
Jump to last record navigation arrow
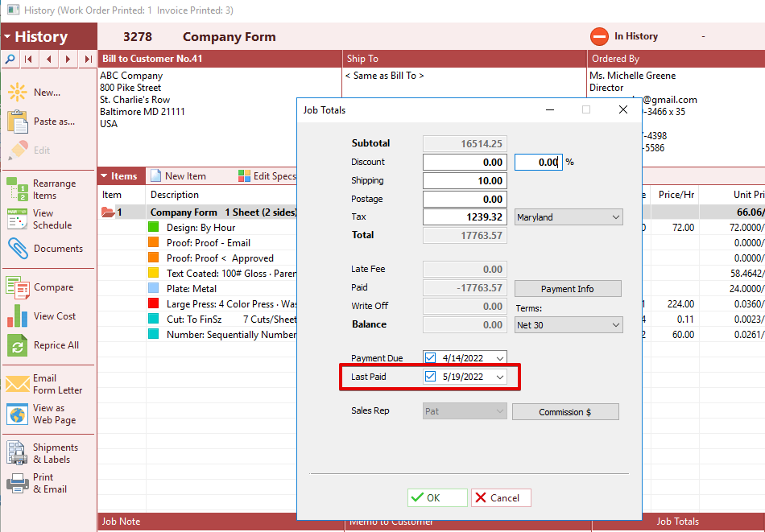tap(88, 59)
